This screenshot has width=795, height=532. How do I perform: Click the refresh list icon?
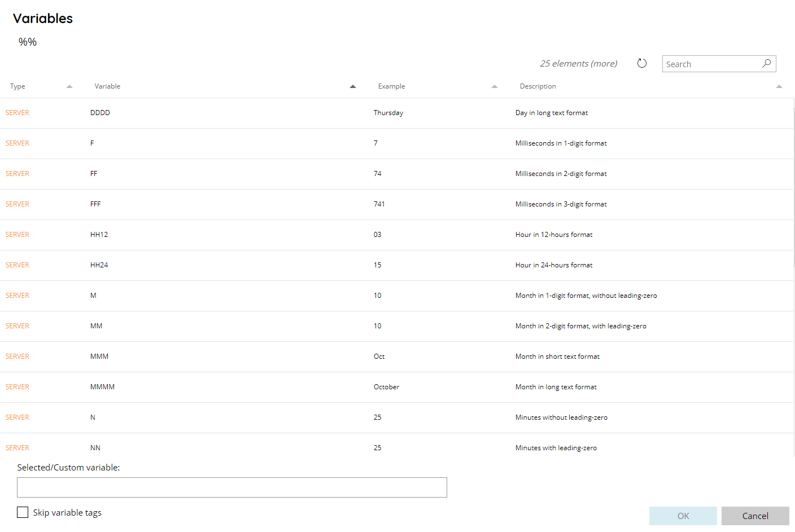coord(642,63)
